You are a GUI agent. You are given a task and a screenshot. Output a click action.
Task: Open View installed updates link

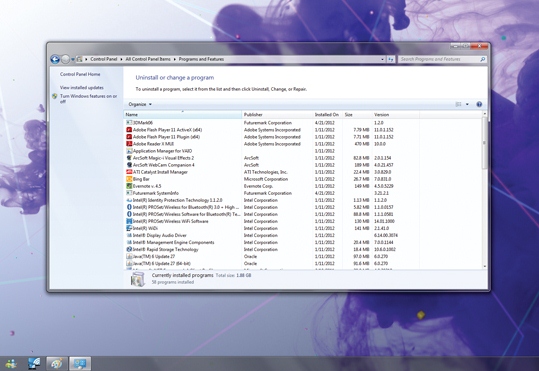point(81,88)
